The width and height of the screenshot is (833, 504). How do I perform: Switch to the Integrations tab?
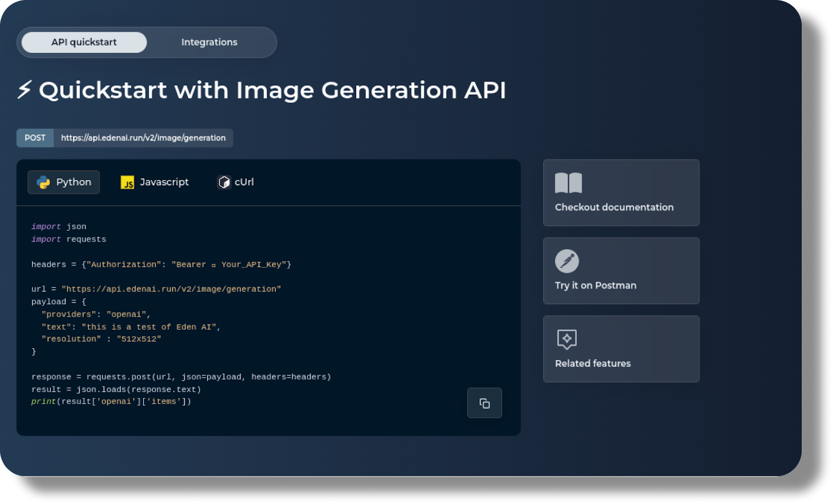click(209, 42)
